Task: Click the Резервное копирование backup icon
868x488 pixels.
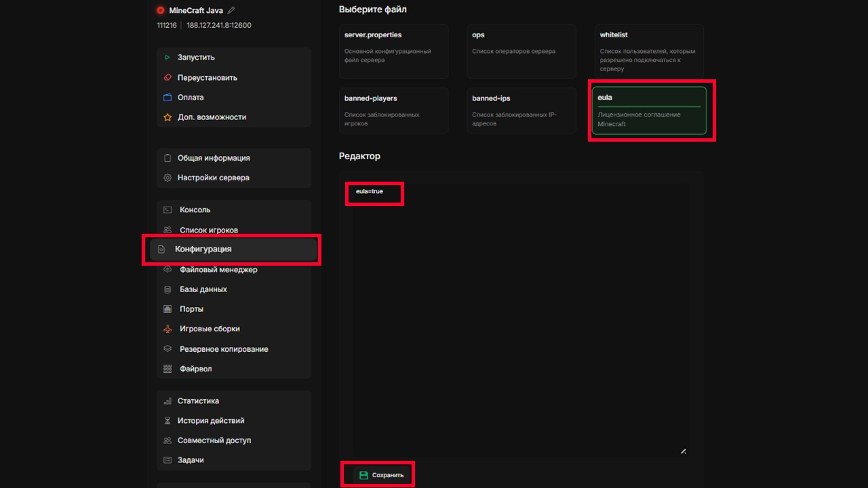Action: 167,348
